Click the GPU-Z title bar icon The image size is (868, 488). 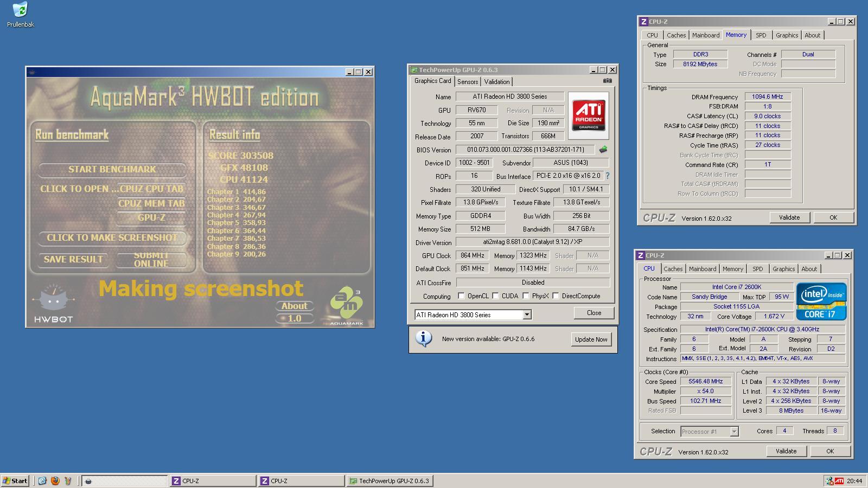[414, 70]
